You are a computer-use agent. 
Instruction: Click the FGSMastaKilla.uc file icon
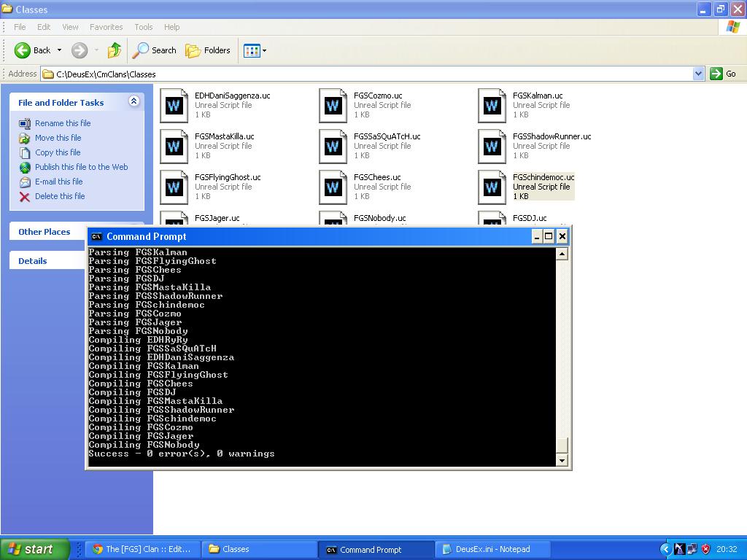(x=174, y=146)
